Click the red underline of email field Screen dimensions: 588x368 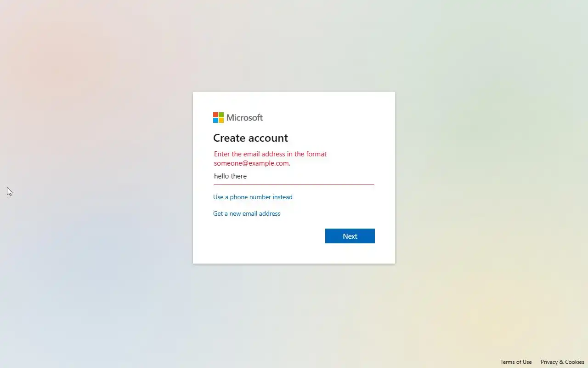(294, 184)
